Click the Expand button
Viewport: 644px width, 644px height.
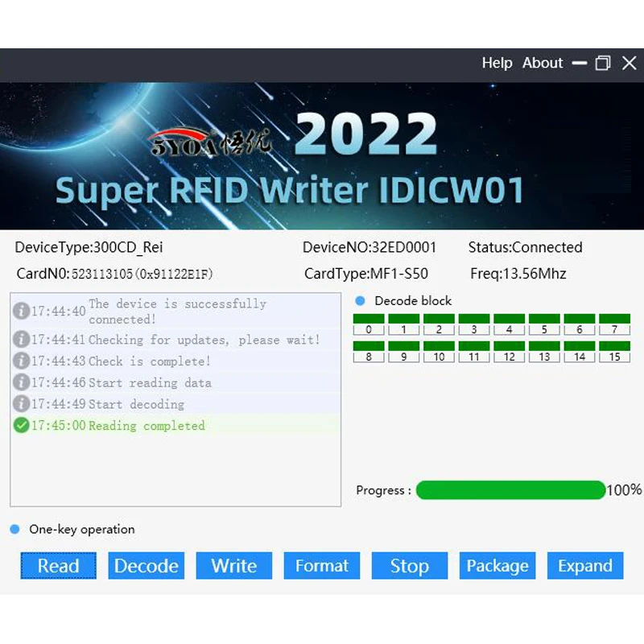[585, 566]
